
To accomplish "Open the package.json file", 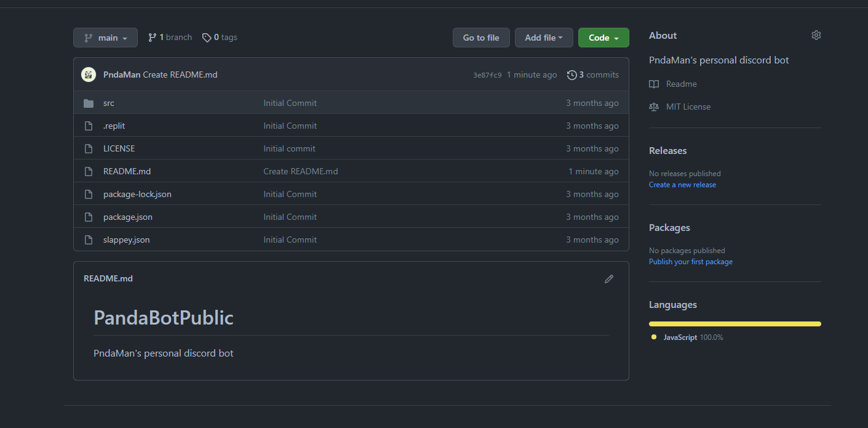I will click(128, 217).
